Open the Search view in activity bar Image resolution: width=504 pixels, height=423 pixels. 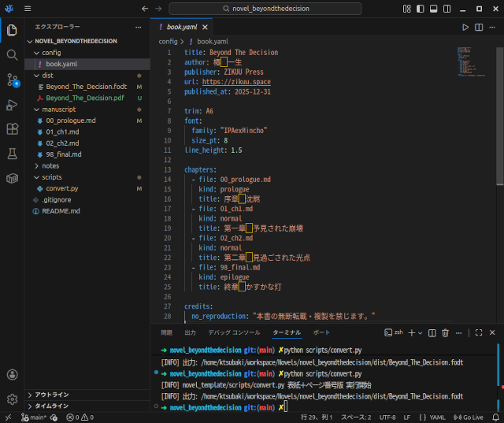(x=12, y=55)
